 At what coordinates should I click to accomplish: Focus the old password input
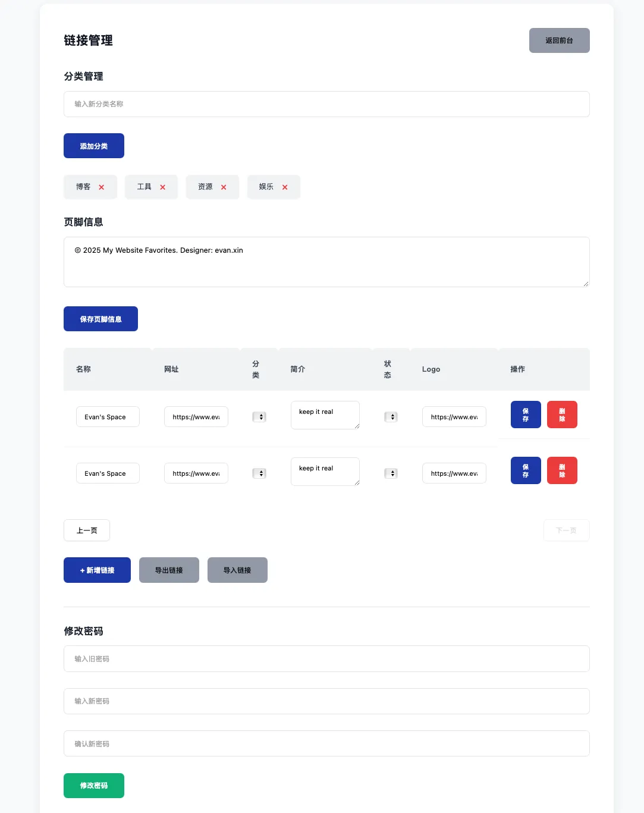pyautogui.click(x=326, y=659)
